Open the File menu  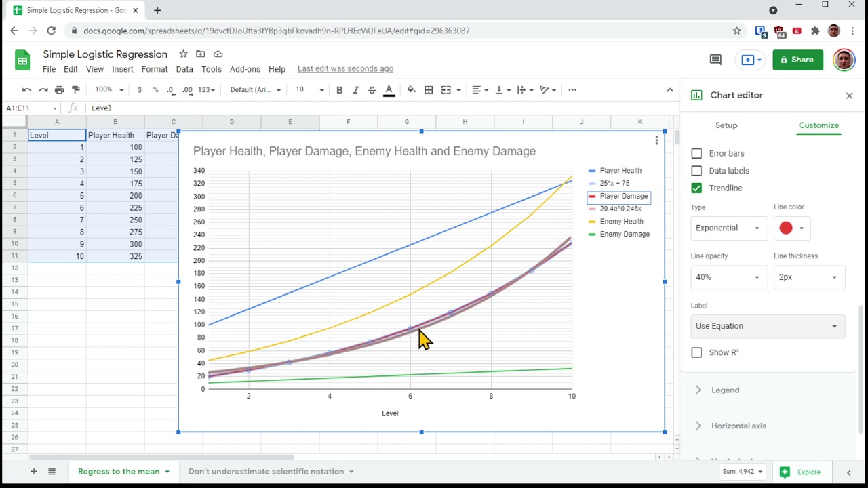click(x=49, y=69)
